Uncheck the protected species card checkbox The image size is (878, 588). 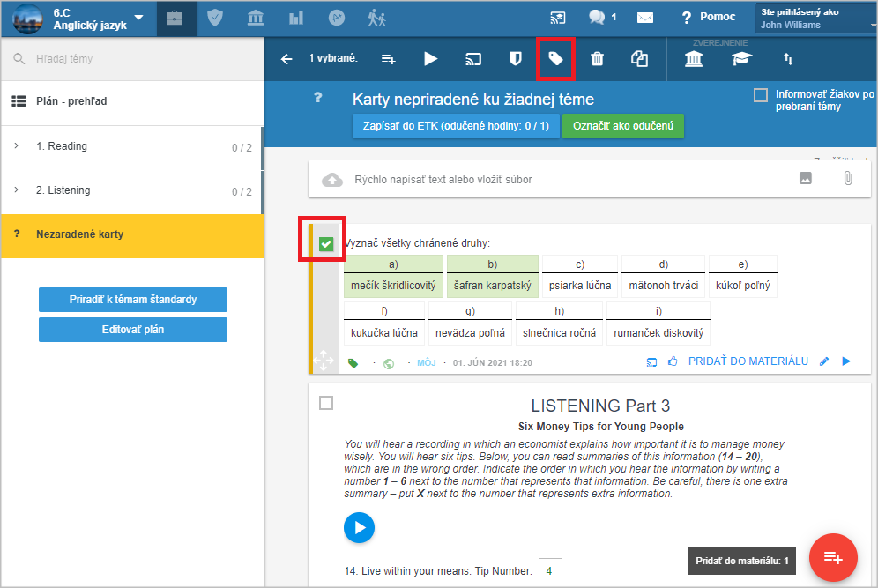[326, 244]
